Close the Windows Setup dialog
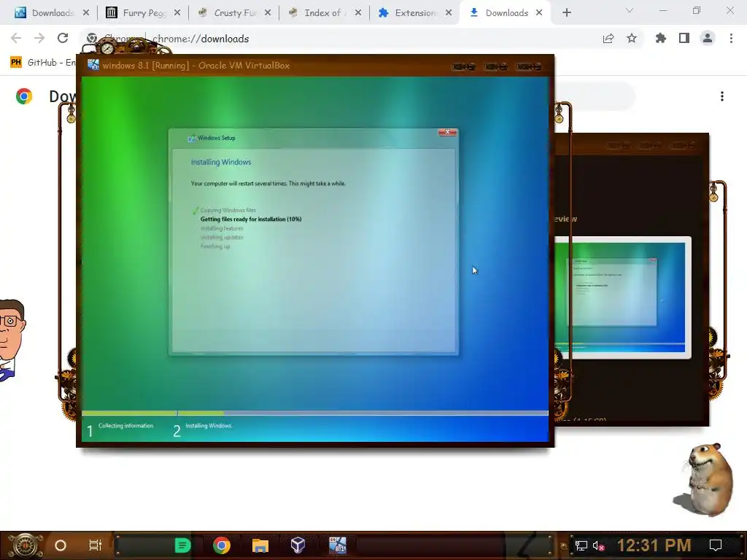 (x=447, y=132)
